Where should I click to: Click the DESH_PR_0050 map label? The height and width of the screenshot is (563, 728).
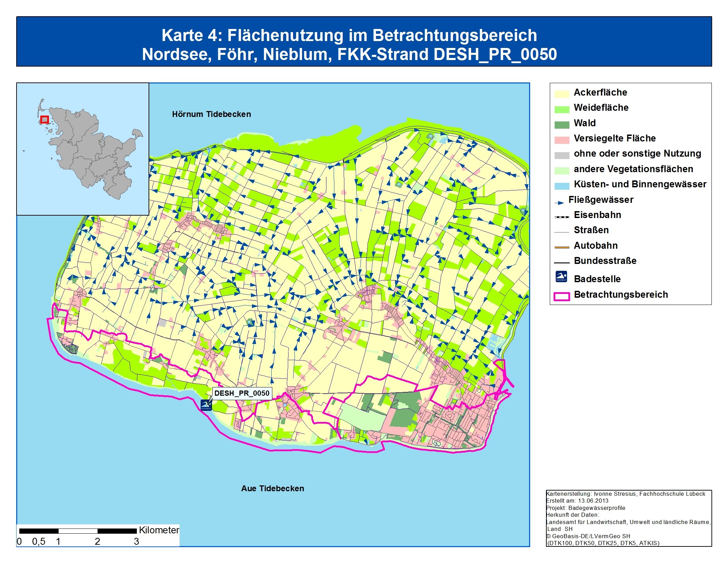pos(242,393)
